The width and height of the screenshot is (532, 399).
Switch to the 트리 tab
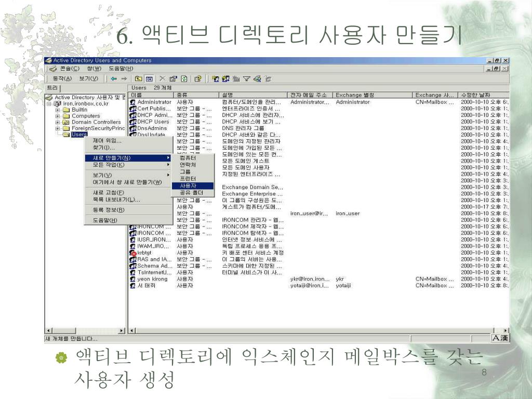(x=52, y=88)
